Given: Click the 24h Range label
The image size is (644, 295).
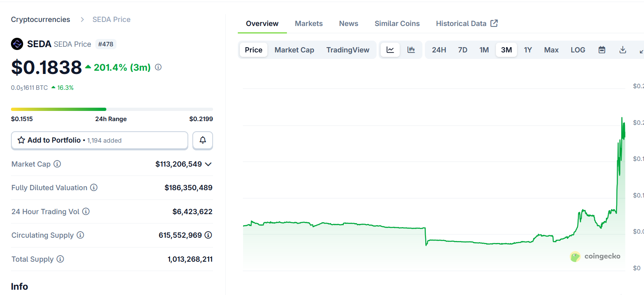Looking at the screenshot, I should pos(111,119).
